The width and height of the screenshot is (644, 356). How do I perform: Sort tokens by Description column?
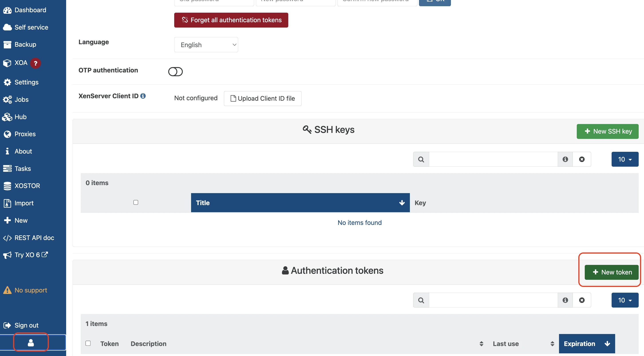(x=307, y=344)
